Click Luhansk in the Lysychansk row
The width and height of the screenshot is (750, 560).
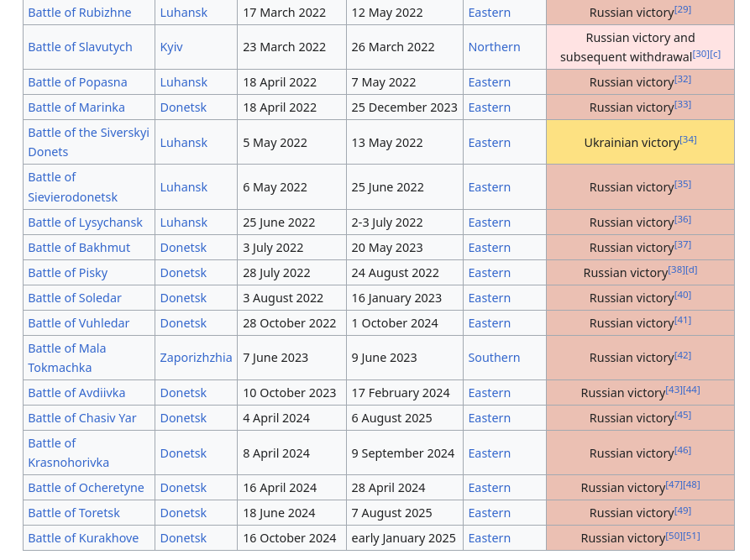click(184, 222)
